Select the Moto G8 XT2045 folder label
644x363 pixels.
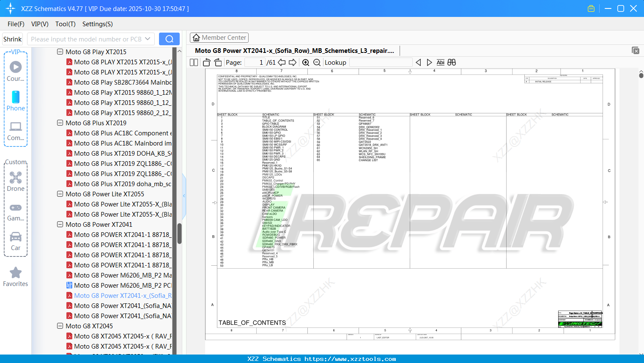pyautogui.click(x=89, y=326)
